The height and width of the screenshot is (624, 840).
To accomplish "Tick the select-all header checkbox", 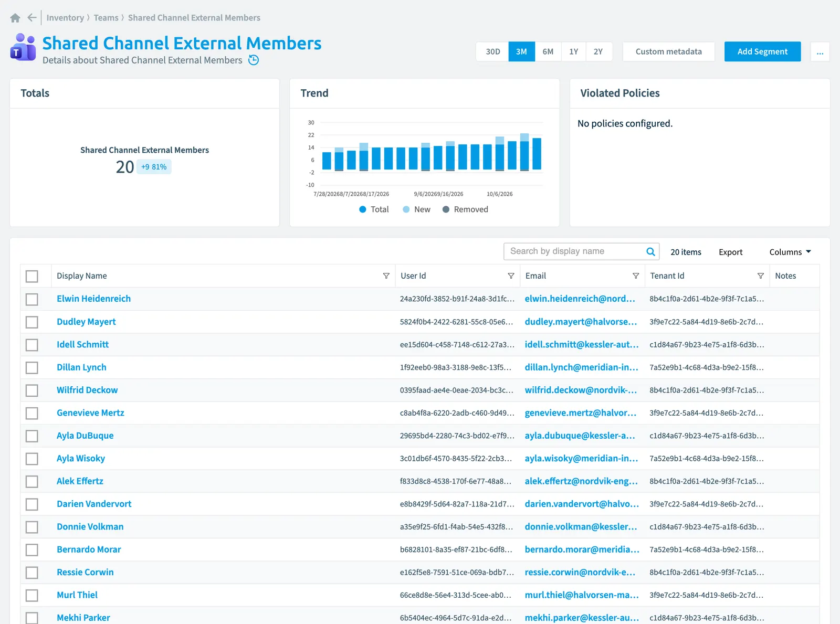I will 32,277.
